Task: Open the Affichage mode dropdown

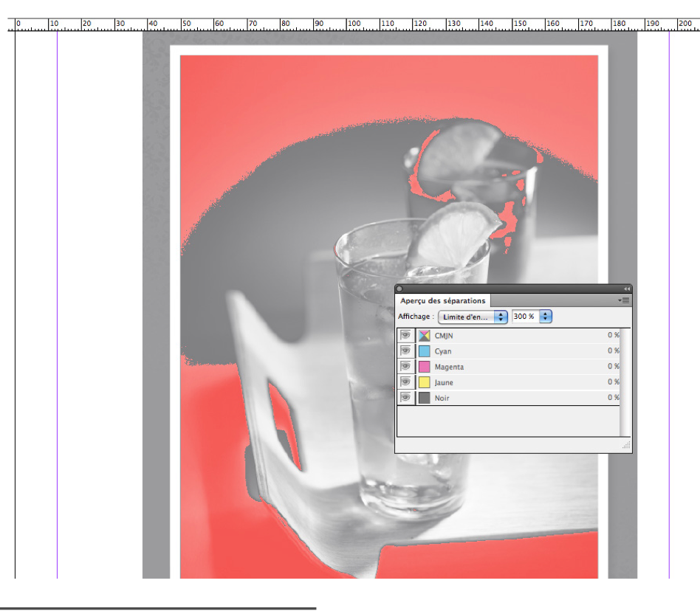Action: coord(473,317)
